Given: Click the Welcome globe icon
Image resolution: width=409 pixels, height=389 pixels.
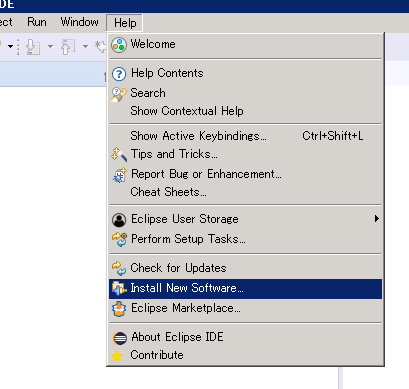Looking at the screenshot, I should [119, 45].
